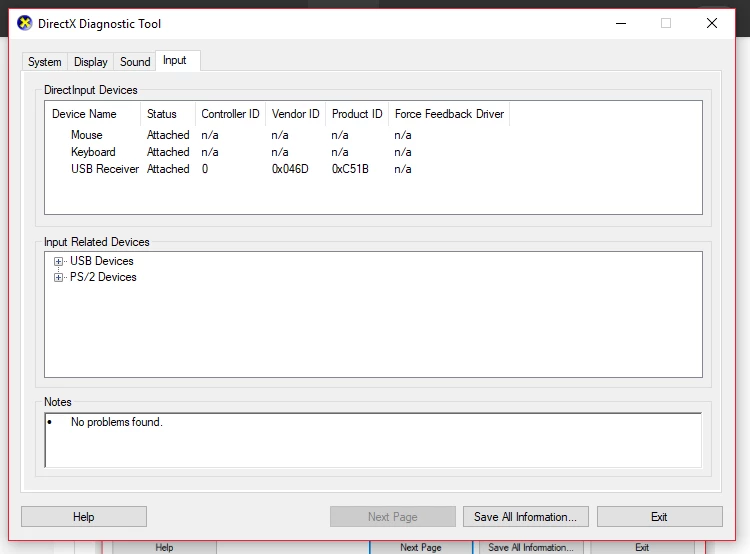Click the DirectX Diagnostic Tool title icon

point(24,23)
